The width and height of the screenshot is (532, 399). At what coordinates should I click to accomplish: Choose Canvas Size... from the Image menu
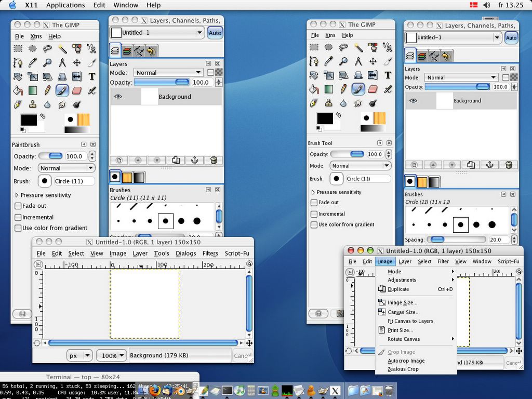point(403,312)
